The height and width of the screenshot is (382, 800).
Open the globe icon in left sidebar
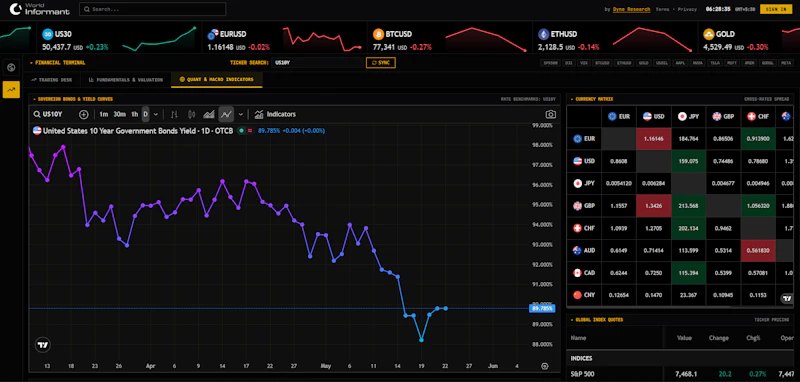point(11,67)
